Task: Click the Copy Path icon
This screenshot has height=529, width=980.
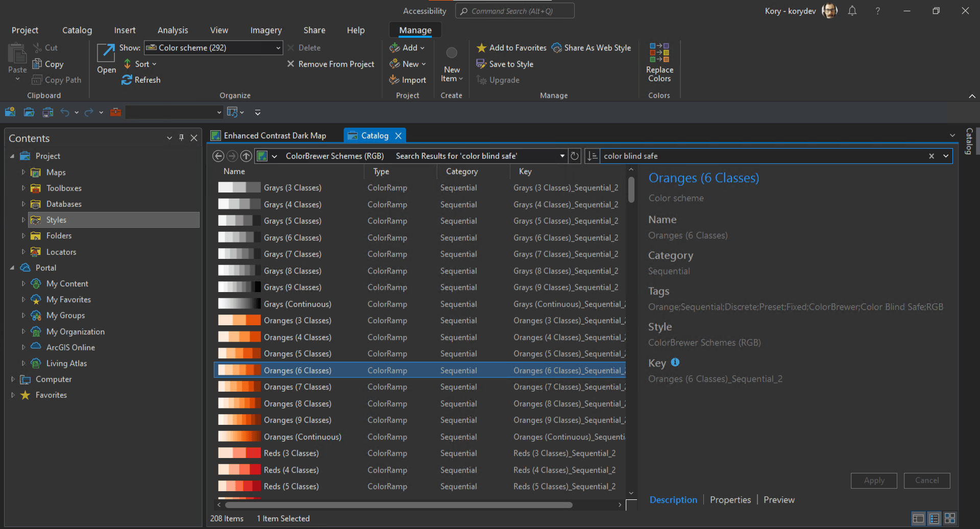Action: (x=37, y=80)
